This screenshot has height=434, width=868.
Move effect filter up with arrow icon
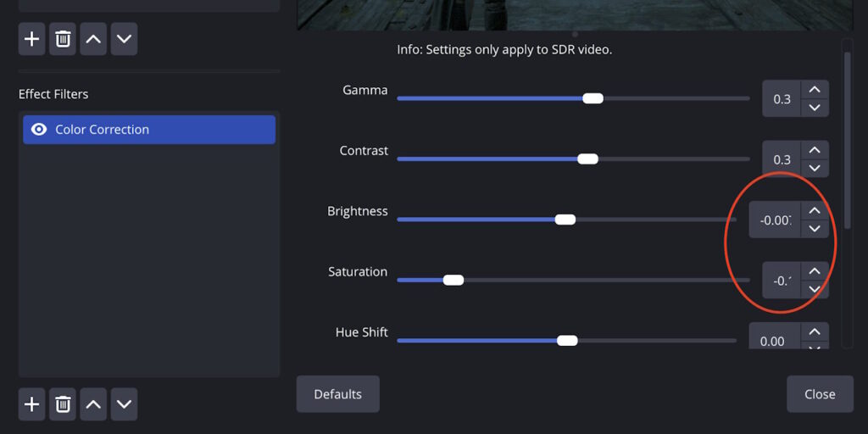93,404
